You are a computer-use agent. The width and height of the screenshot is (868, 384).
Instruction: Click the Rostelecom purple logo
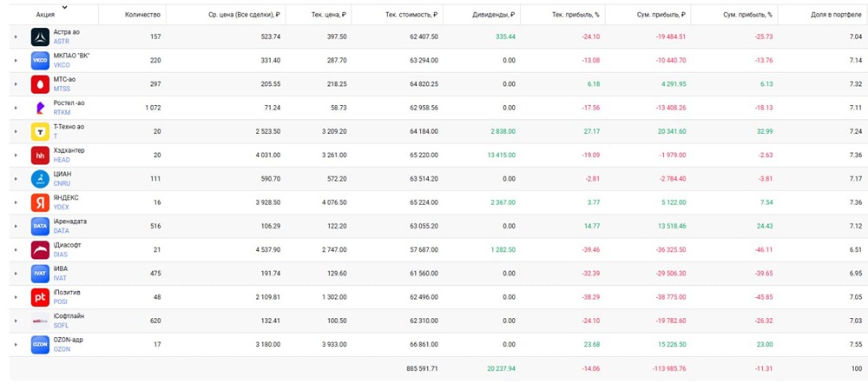(41, 108)
